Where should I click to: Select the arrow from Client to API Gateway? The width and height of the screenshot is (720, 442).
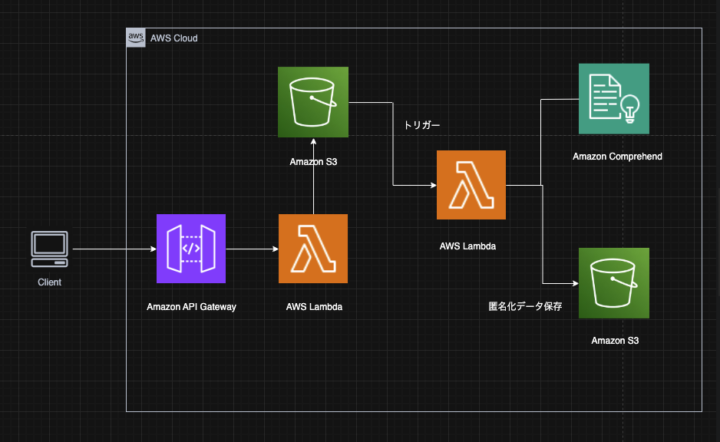tap(112, 248)
